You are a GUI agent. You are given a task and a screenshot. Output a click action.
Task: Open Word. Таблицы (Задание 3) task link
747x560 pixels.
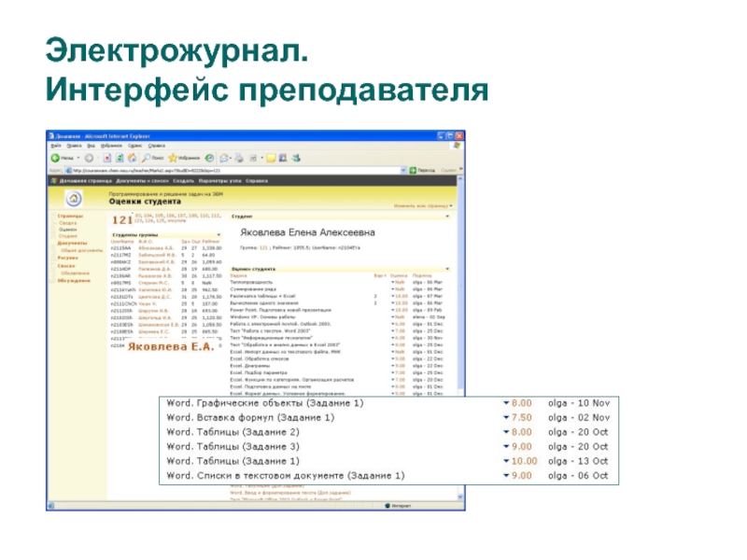233,447
